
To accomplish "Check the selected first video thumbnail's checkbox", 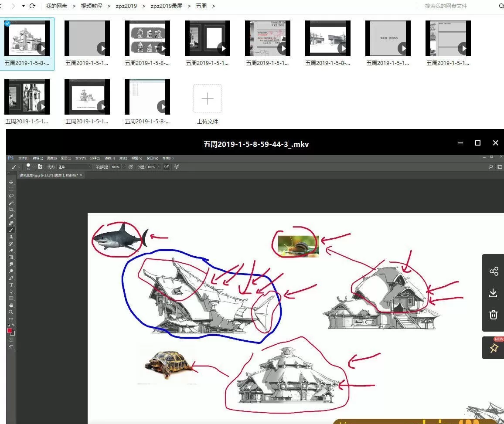I will click(x=7, y=24).
